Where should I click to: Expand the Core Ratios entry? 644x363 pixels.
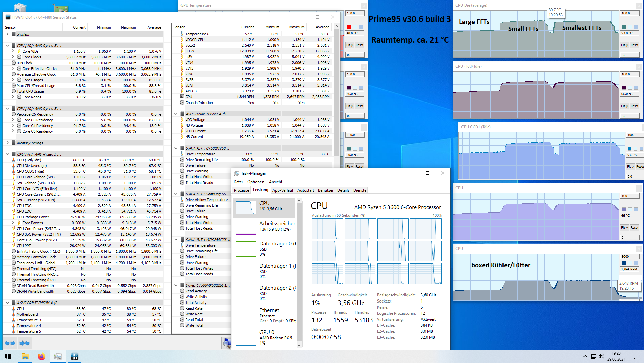(13, 97)
